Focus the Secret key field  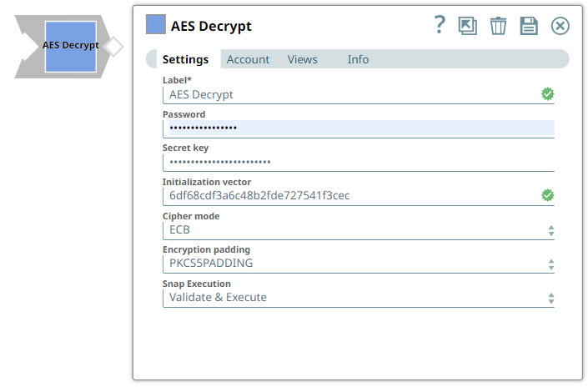(358, 162)
